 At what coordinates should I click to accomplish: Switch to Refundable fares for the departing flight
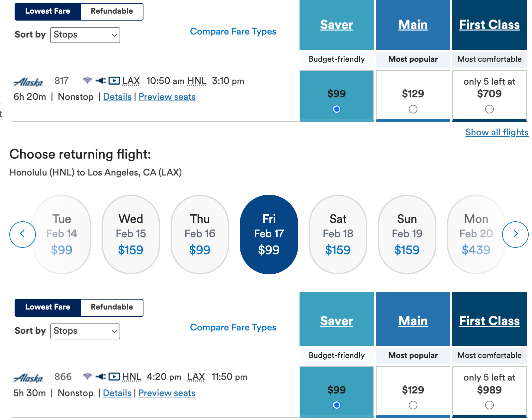tap(112, 11)
